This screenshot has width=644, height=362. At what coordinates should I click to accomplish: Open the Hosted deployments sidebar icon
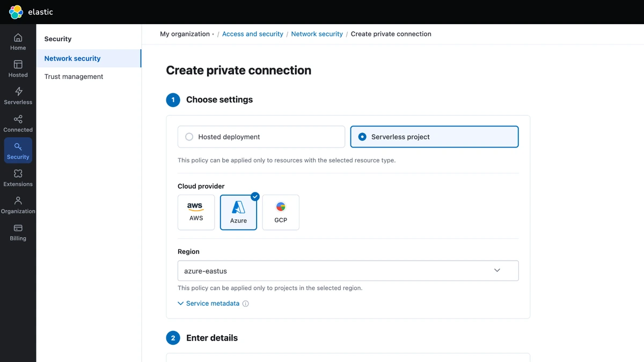pos(18,64)
